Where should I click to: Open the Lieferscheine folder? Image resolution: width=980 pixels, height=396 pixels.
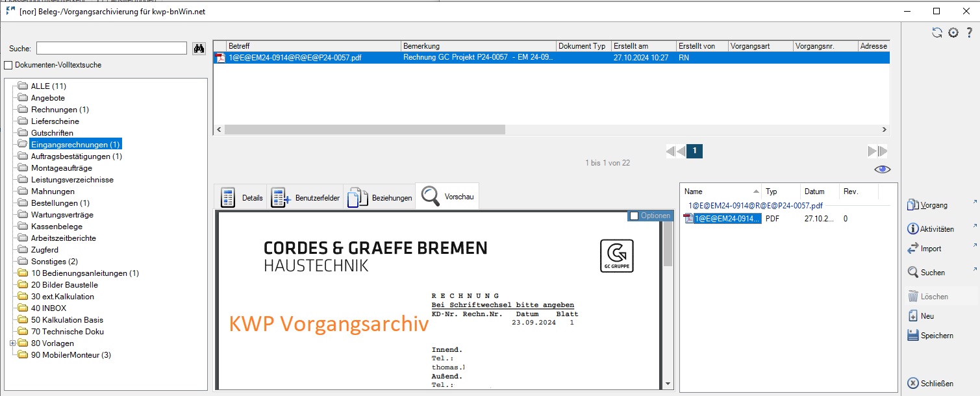(x=55, y=121)
